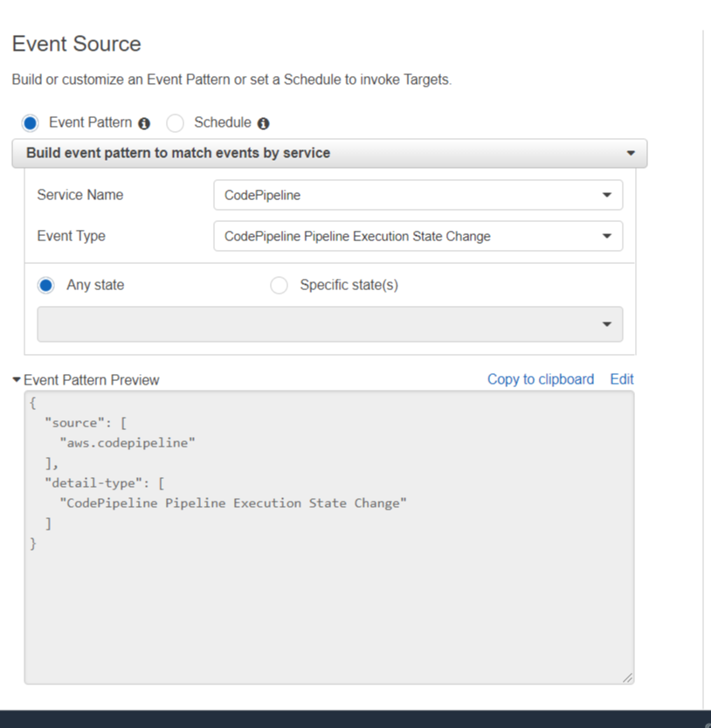The width and height of the screenshot is (711, 728).
Task: Open the Service Name CodePipeline dropdown
Action: (418, 195)
